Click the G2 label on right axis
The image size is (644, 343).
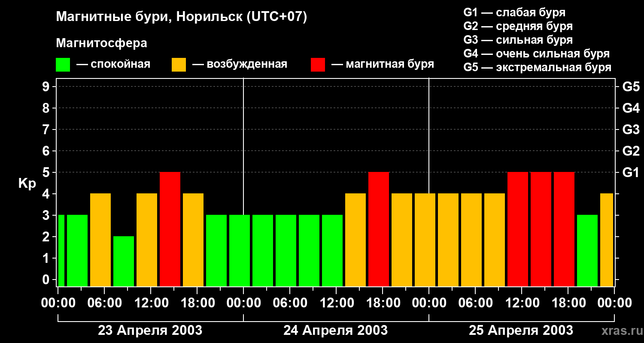pyautogui.click(x=631, y=151)
